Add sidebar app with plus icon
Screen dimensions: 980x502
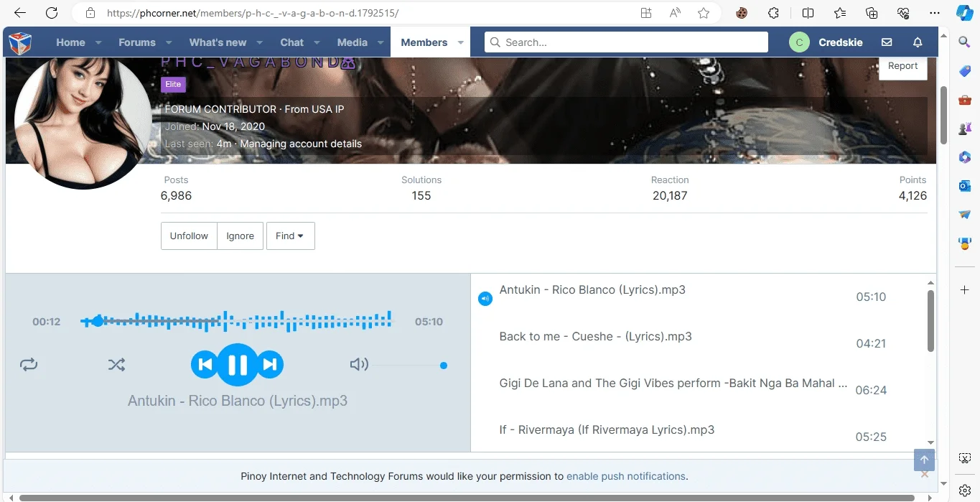[x=965, y=289]
